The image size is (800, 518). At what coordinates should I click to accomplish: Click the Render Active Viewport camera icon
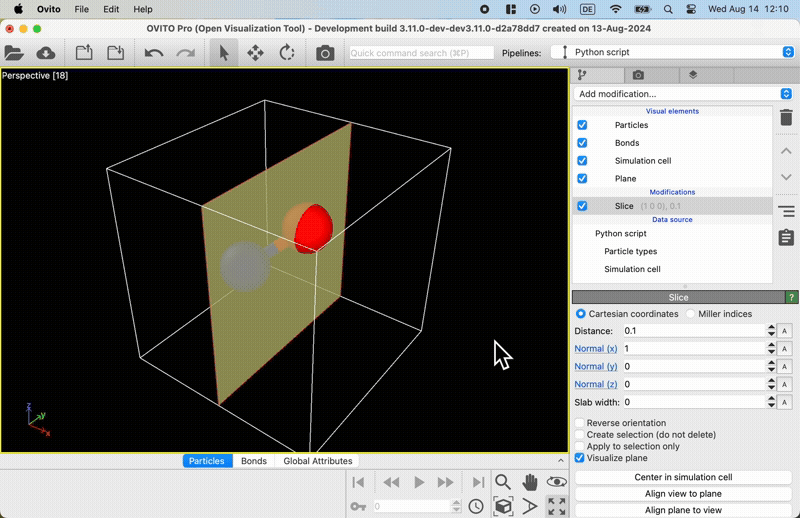click(x=325, y=53)
